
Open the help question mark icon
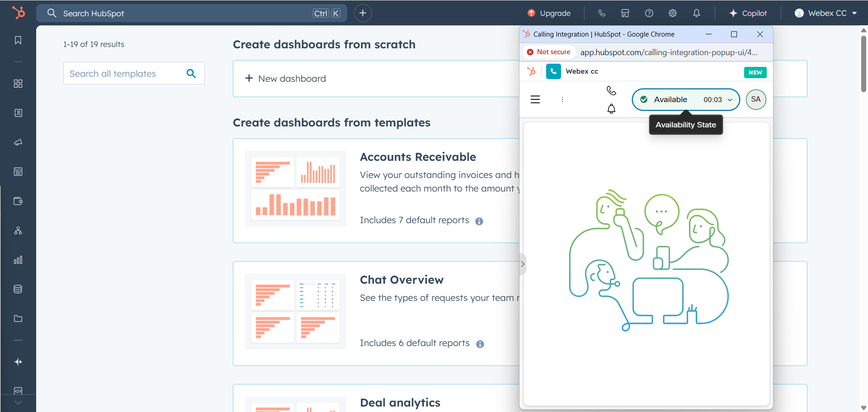pos(649,13)
